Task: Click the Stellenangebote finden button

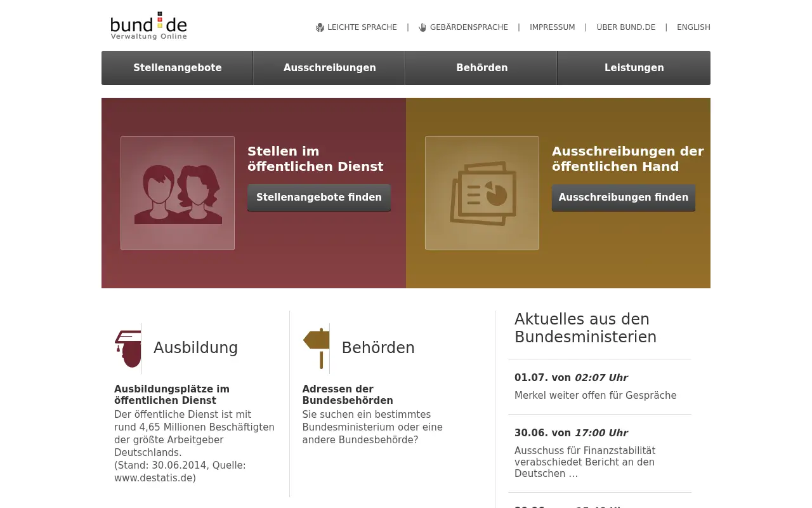Action: (x=319, y=197)
